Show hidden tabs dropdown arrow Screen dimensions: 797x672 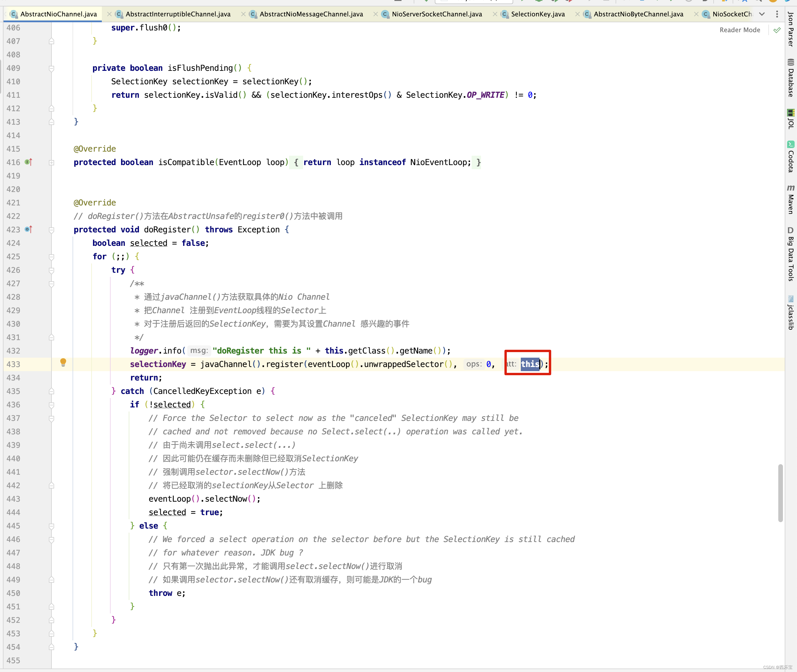[x=762, y=14]
